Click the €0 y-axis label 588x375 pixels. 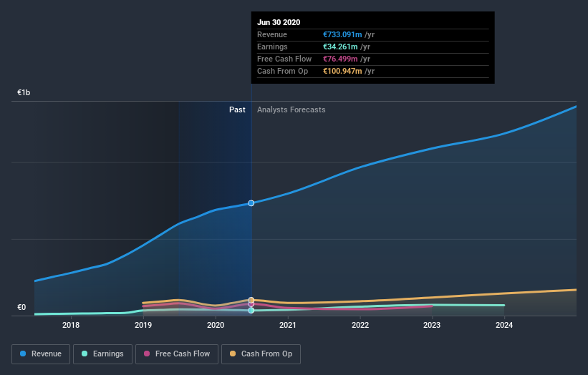[x=21, y=307]
